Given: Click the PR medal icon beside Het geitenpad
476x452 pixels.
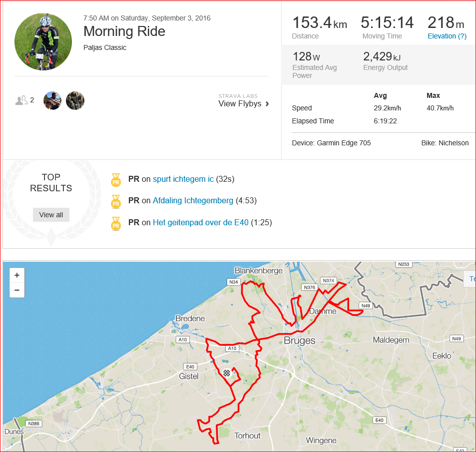Looking at the screenshot, I should pyautogui.click(x=116, y=223).
